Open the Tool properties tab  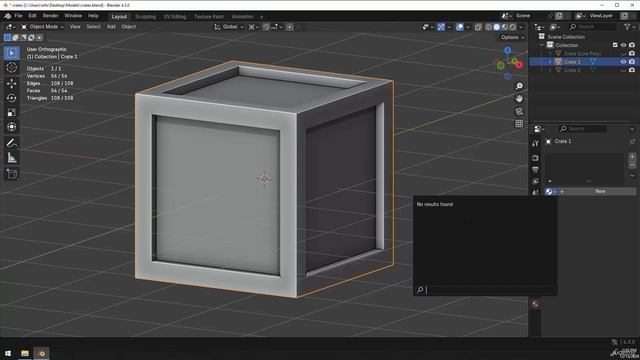tap(535, 144)
